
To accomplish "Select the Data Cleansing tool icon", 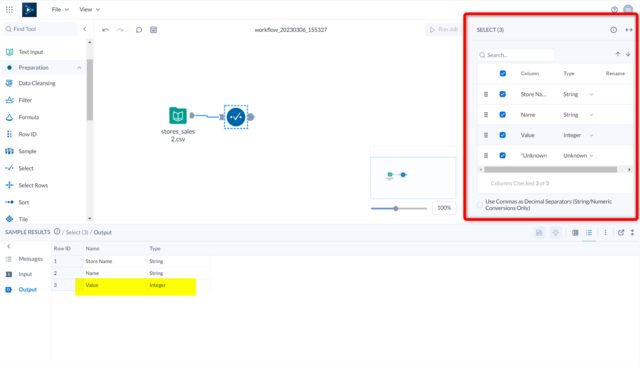I will click(x=9, y=83).
